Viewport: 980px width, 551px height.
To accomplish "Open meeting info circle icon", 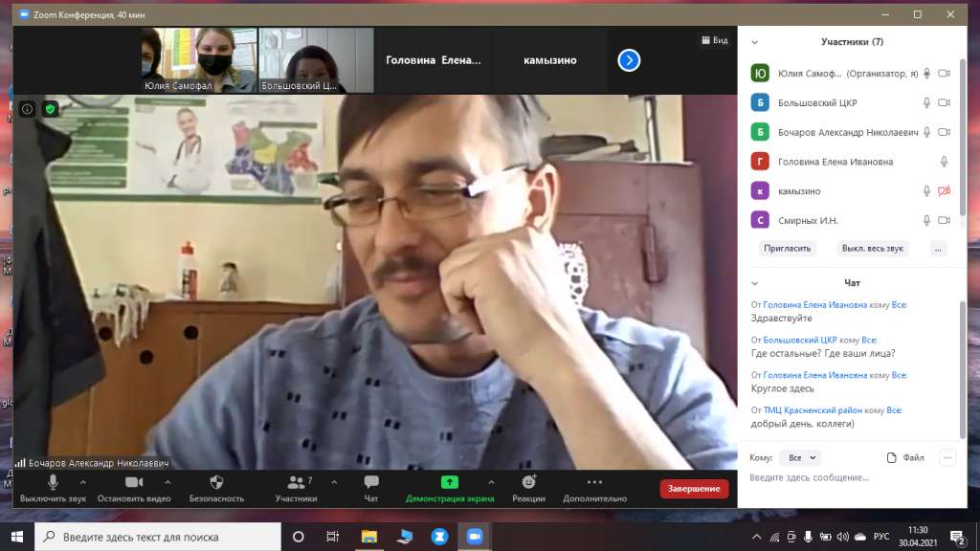I will [x=27, y=109].
